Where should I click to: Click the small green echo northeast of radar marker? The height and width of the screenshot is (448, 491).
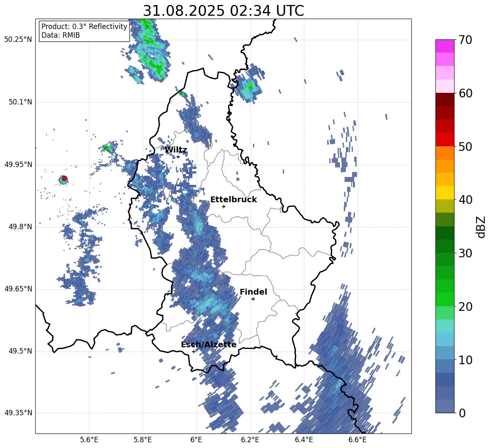tap(107, 148)
